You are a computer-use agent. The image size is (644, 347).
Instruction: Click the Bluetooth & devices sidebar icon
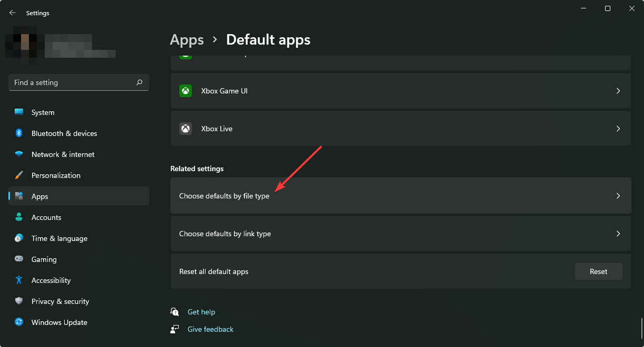click(x=19, y=133)
